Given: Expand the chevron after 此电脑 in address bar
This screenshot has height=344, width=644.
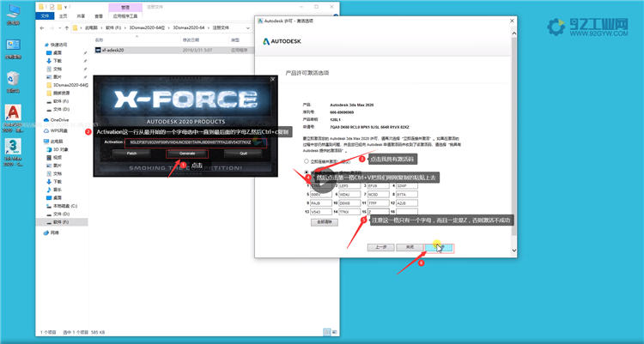Looking at the screenshot, I should [101, 28].
